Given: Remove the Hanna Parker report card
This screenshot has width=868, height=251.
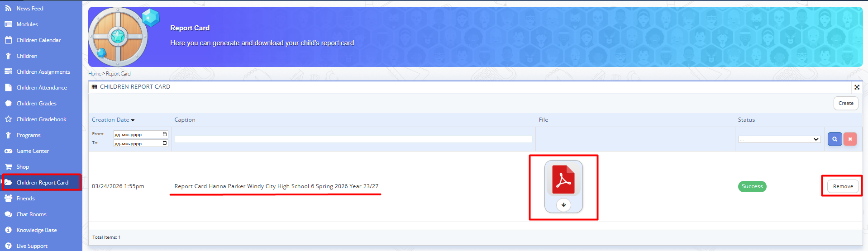Looking at the screenshot, I should [x=843, y=186].
